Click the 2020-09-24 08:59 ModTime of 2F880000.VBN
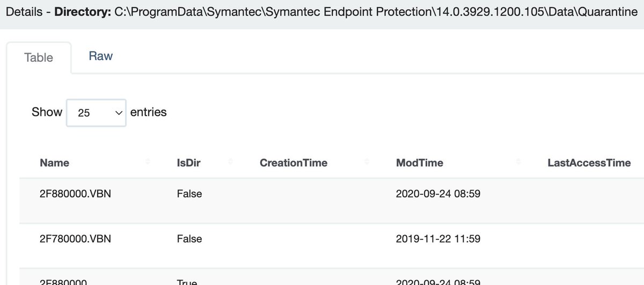Screen dimensions: 644x285 (x=438, y=194)
